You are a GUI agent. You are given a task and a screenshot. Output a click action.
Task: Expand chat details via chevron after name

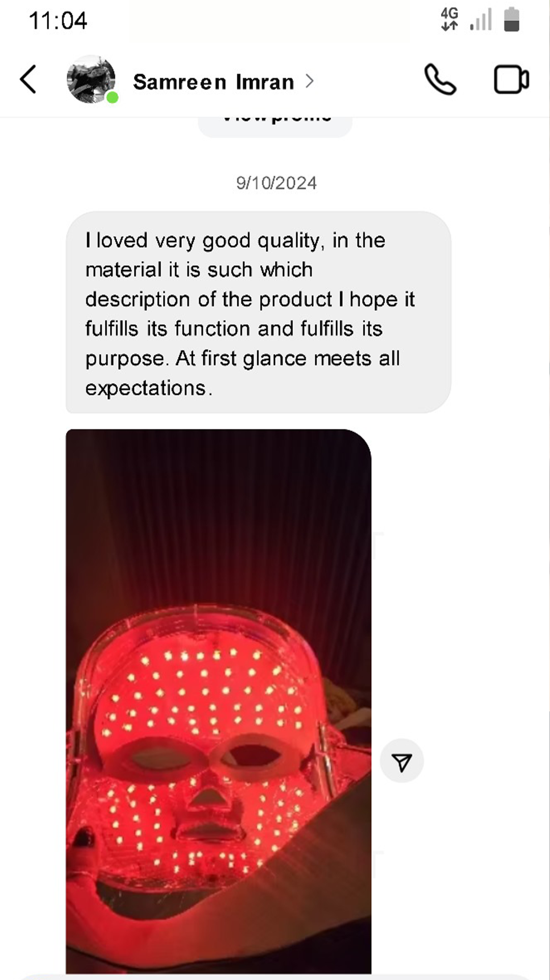coord(309,81)
